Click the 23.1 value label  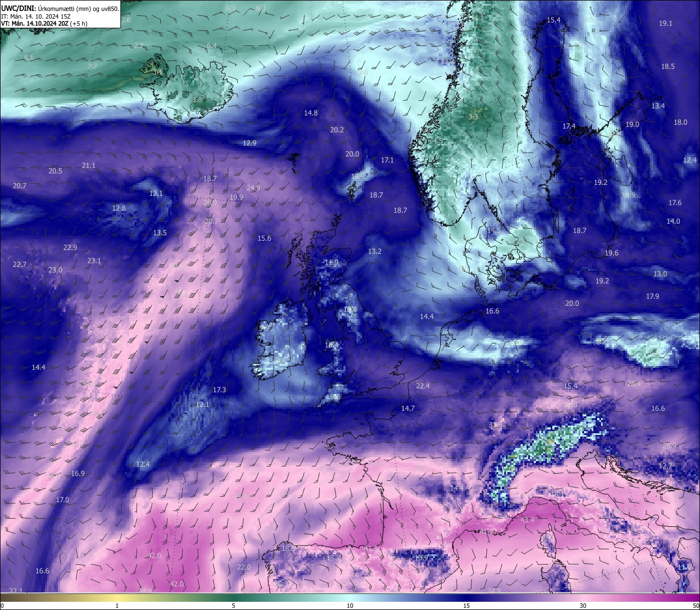(x=94, y=260)
